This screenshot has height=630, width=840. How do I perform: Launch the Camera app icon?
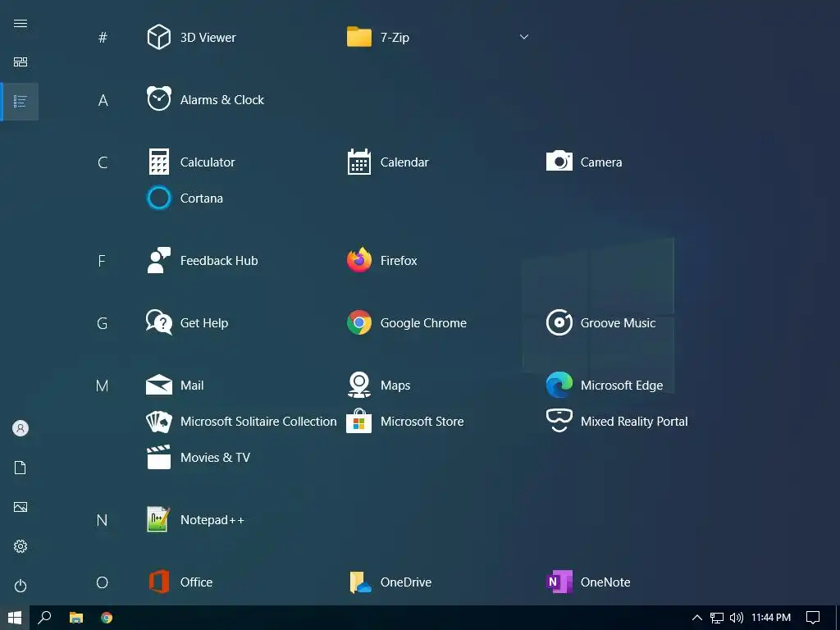pos(559,161)
